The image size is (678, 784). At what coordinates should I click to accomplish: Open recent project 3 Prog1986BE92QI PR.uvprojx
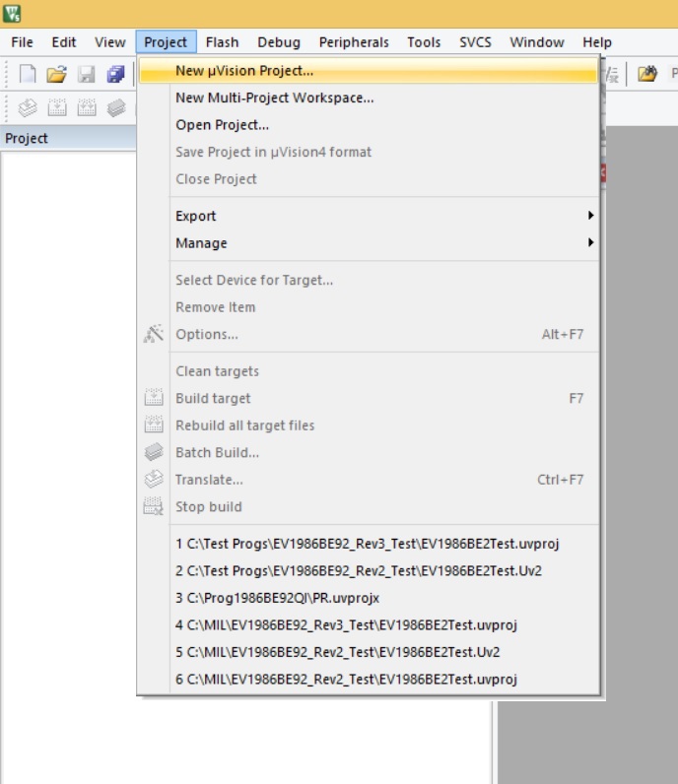369,597
